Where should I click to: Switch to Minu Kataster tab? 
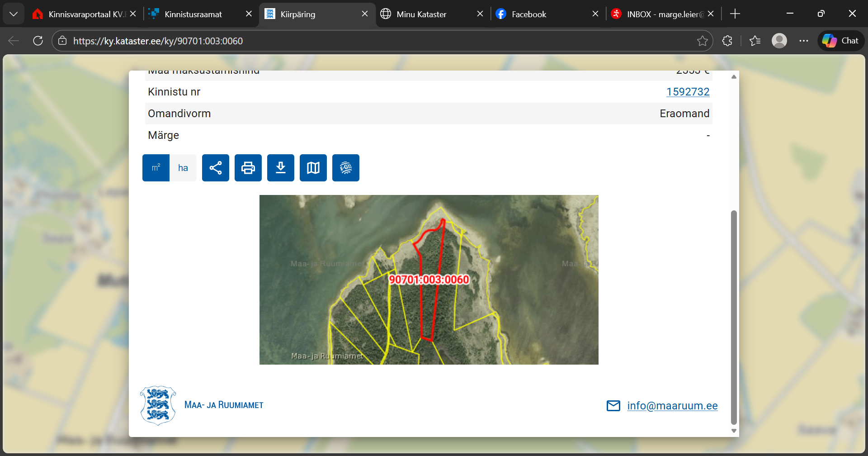421,14
